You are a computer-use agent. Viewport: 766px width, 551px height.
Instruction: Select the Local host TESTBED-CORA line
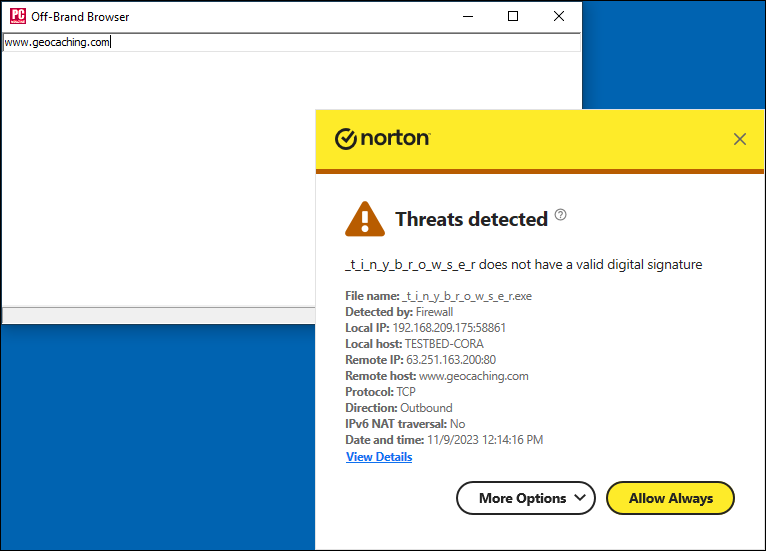point(414,344)
